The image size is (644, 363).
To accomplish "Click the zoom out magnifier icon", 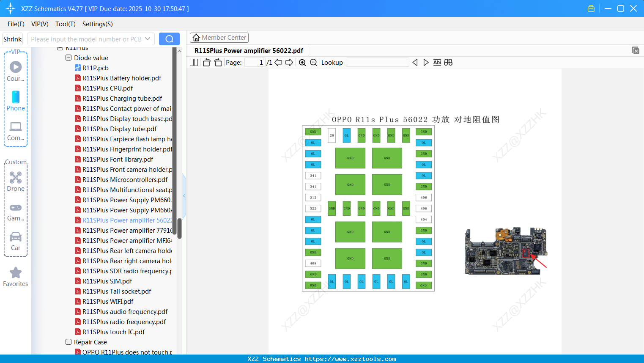I will pos(313,63).
